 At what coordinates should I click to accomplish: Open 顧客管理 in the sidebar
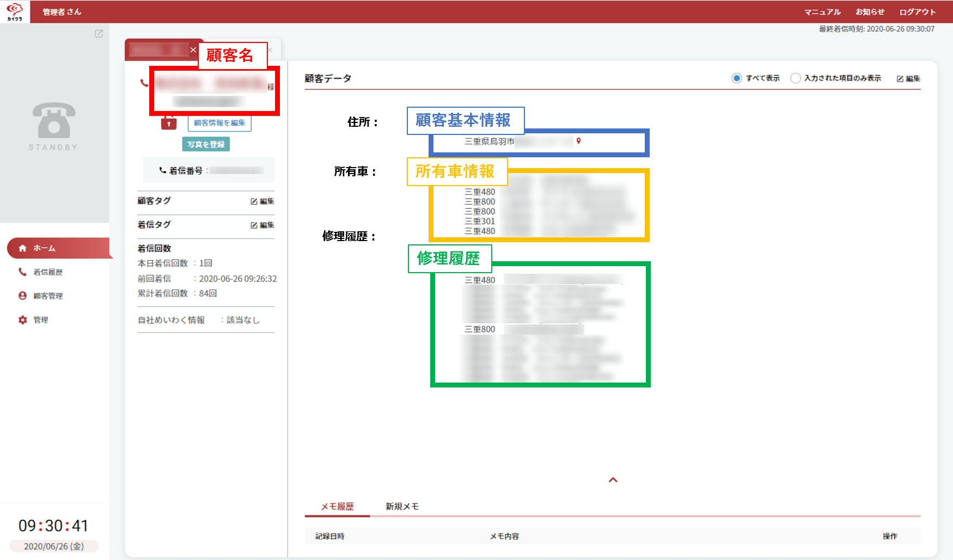48,296
